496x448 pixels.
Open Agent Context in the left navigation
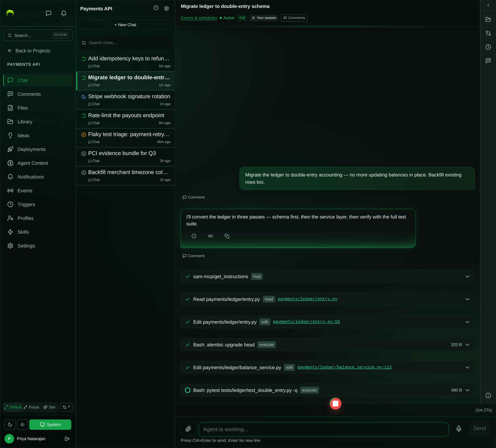[x=38, y=163]
